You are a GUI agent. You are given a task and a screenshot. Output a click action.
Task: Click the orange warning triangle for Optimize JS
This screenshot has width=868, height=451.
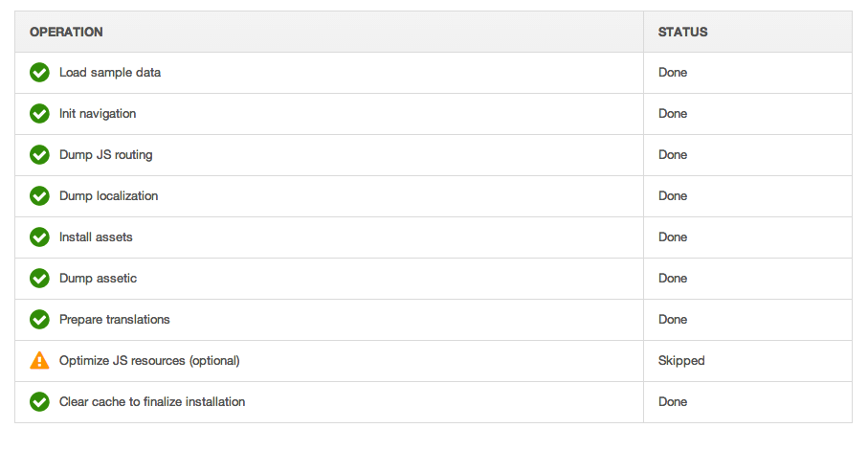point(39,360)
